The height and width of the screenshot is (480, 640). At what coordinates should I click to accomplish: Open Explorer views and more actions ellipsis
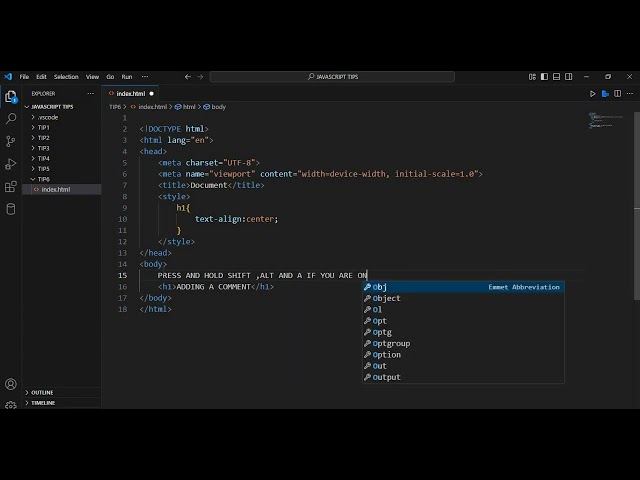click(91, 93)
